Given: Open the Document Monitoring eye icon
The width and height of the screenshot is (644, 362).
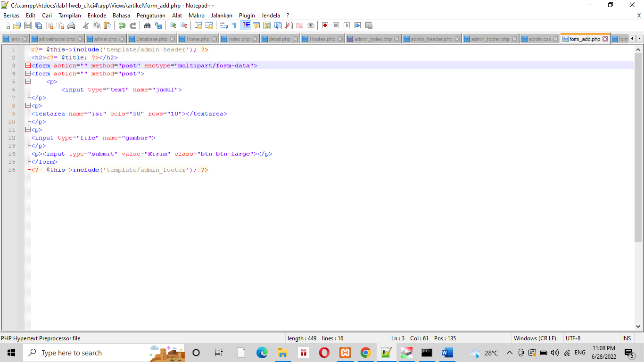Looking at the screenshot, I should tap(311, 25).
